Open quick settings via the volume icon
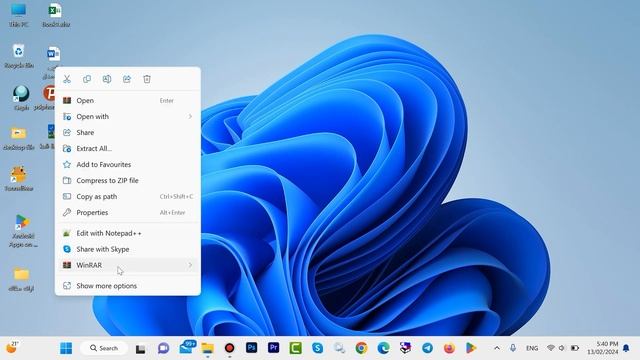This screenshot has width=640, height=360. [x=562, y=348]
